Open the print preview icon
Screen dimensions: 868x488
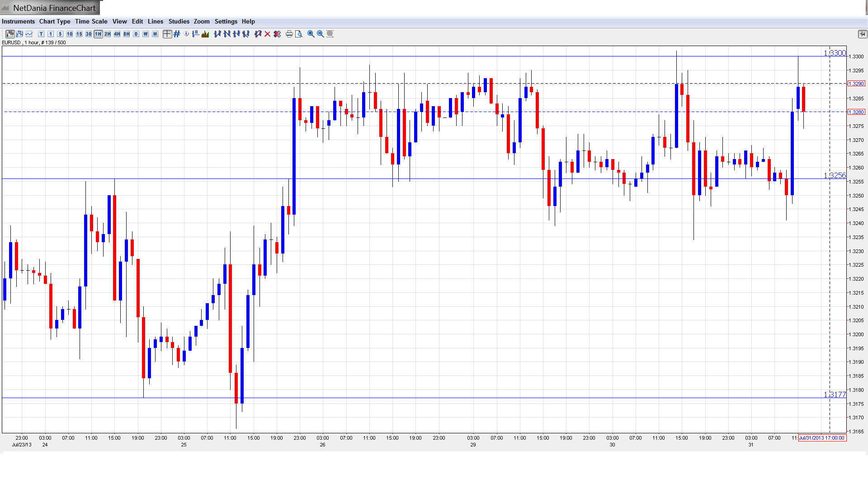click(x=298, y=34)
